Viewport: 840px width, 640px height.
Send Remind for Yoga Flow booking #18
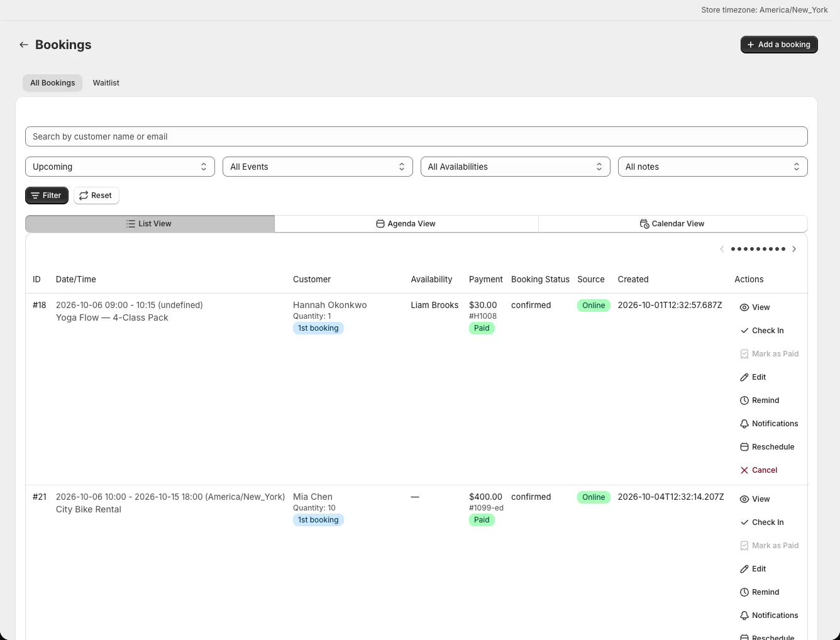click(760, 400)
